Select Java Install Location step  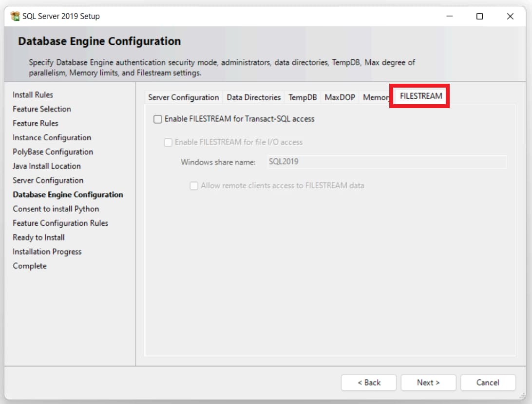pyautogui.click(x=47, y=166)
